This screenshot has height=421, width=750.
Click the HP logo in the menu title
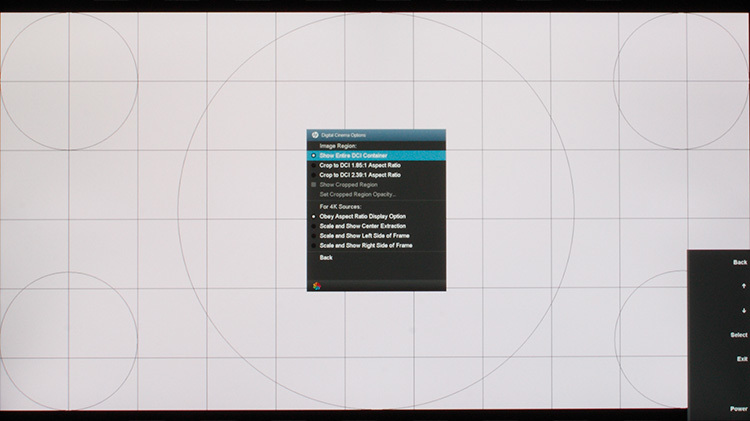click(315, 135)
